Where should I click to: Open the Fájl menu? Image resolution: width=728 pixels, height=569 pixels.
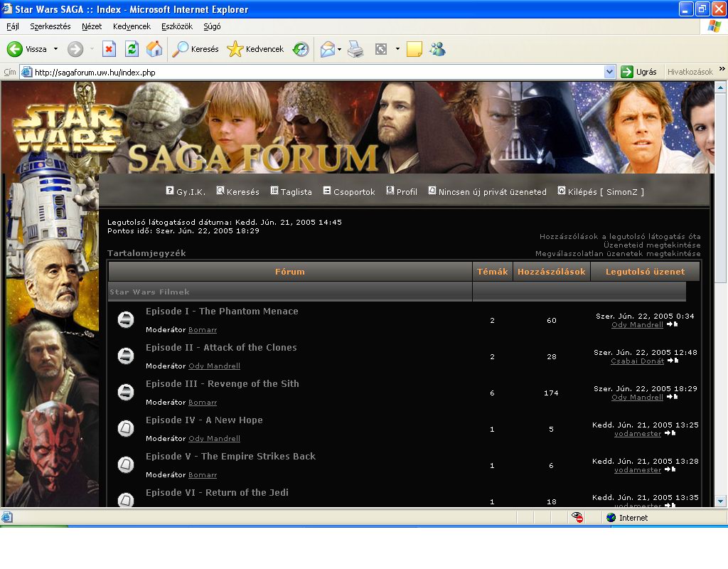tap(13, 26)
